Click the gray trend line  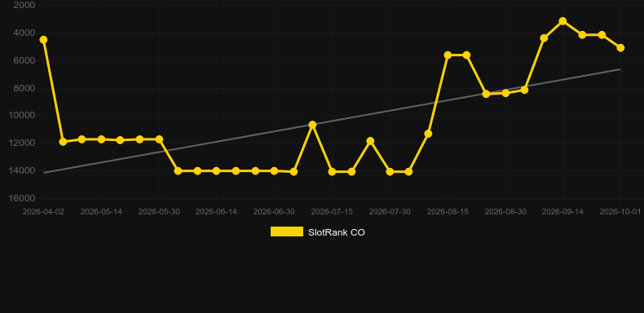[332, 121]
